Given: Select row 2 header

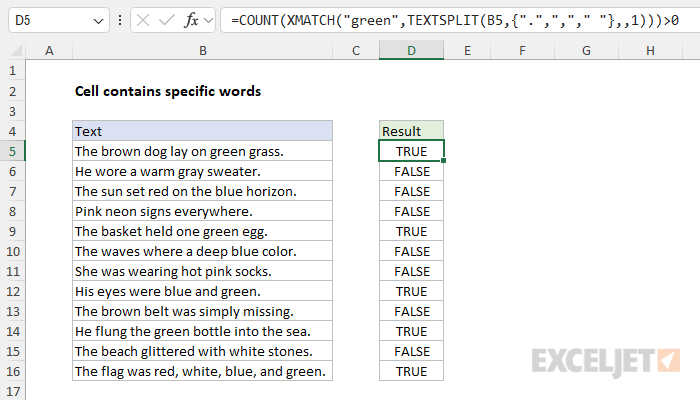Looking at the screenshot, I should 12,91.
